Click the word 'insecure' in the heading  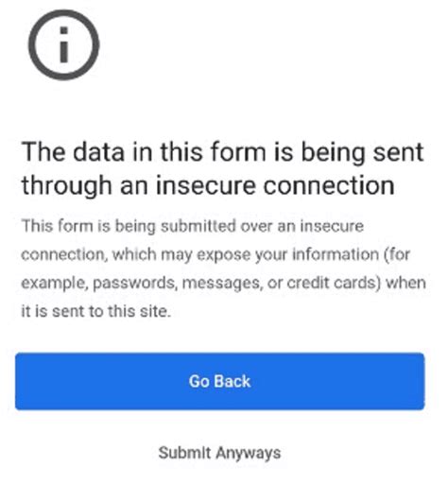pyautogui.click(x=206, y=185)
